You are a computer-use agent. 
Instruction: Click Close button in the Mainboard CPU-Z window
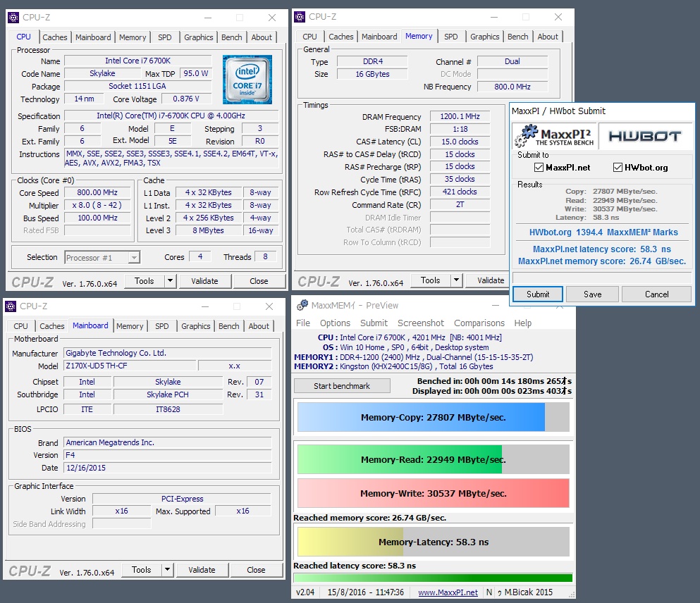point(257,570)
